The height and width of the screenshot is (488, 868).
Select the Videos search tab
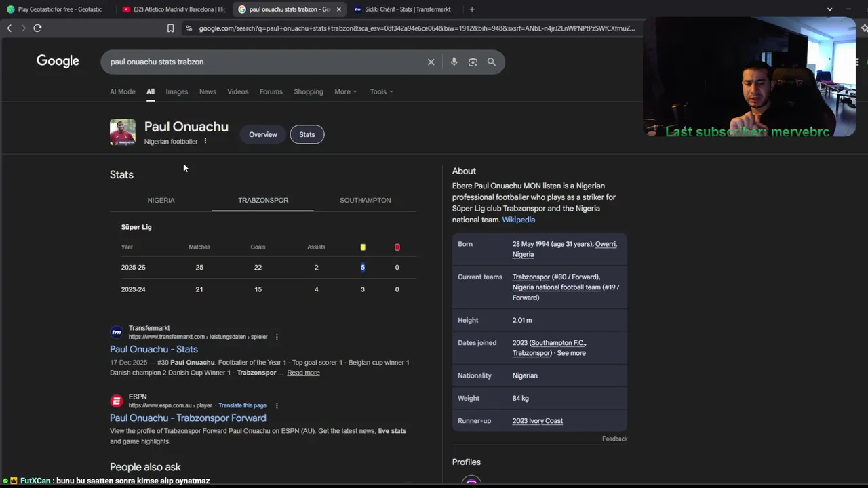tap(238, 91)
